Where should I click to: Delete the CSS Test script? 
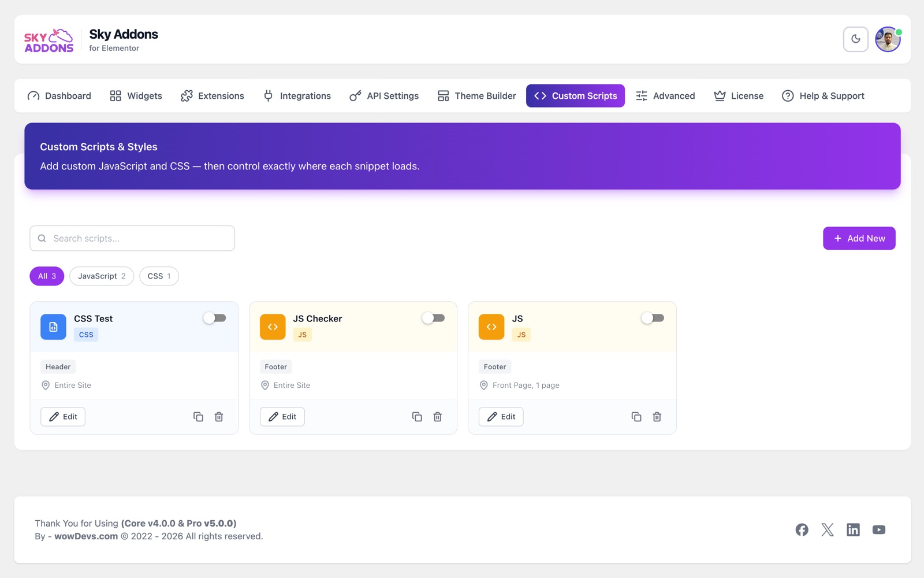tap(219, 417)
